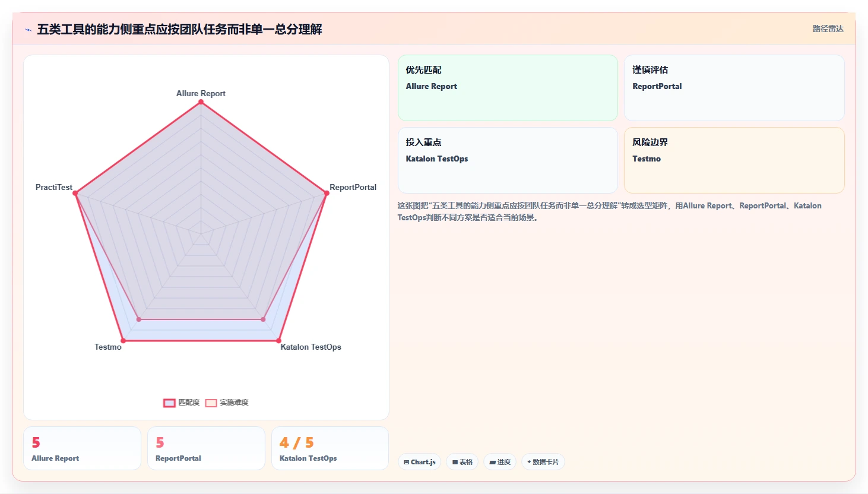Toggle the 实施难度 legend swatch
This screenshot has height=494, width=868.
coord(211,403)
